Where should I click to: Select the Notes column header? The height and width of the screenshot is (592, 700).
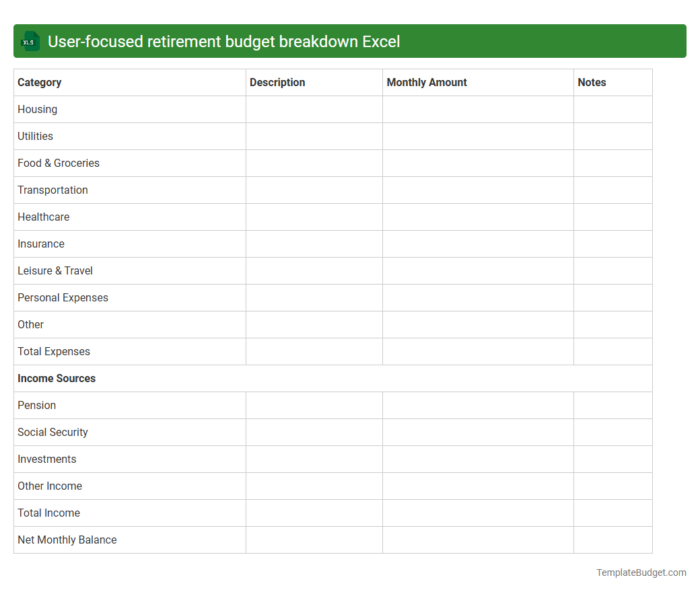(592, 82)
